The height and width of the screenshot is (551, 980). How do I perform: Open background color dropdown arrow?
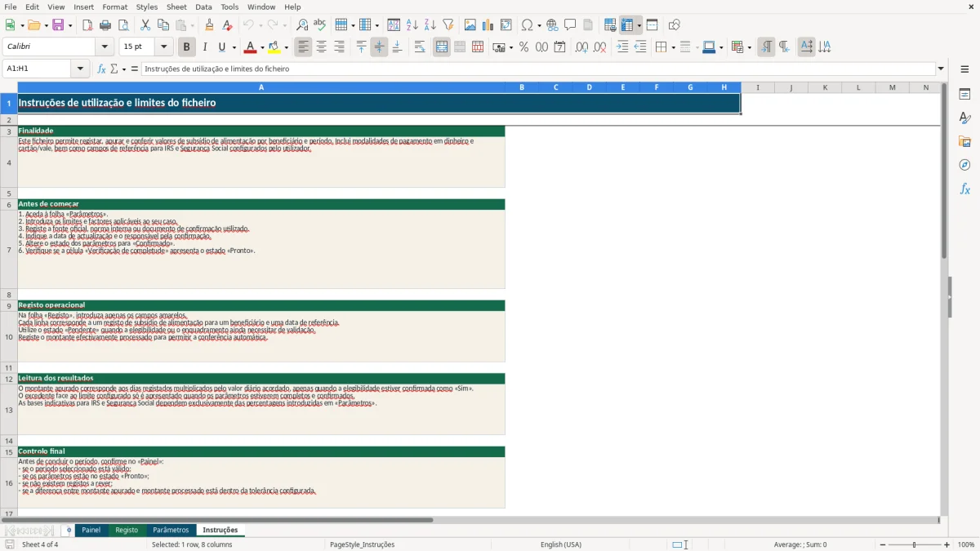pyautogui.click(x=286, y=47)
